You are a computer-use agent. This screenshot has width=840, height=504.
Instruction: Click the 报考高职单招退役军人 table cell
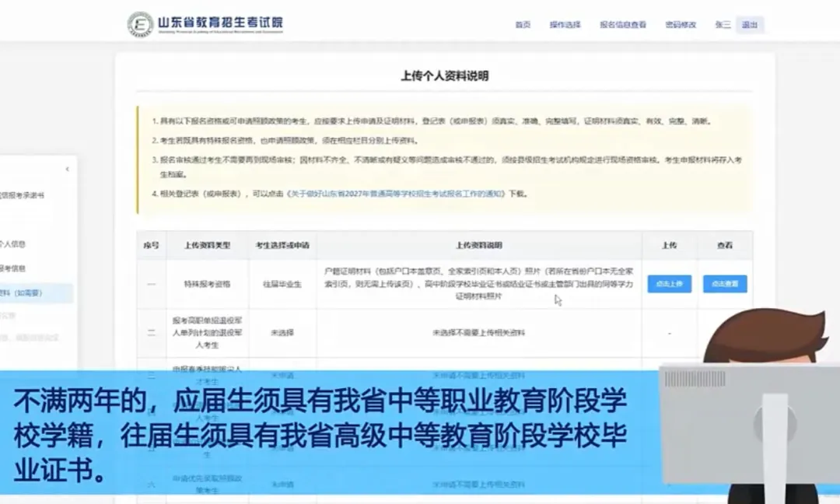(x=207, y=333)
